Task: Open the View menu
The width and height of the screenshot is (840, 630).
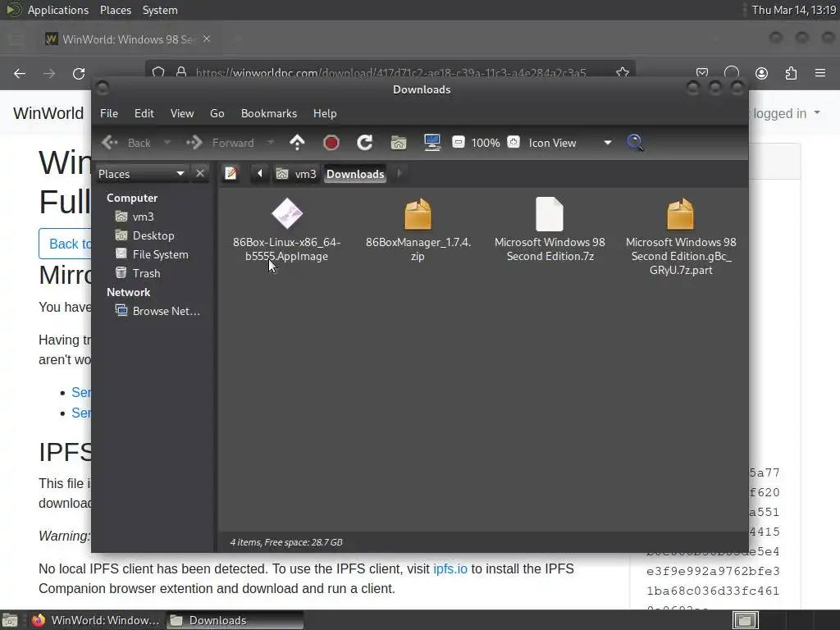Action: pos(182,113)
